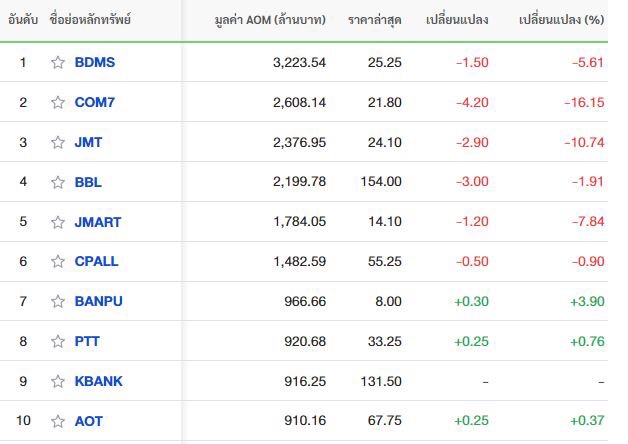
Task: Open the BDMS stock link
Action: coord(95,62)
